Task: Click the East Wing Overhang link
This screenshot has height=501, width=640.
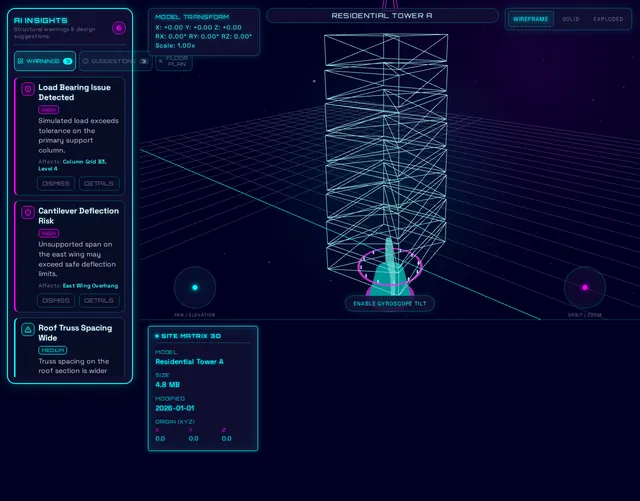Action: (90, 286)
